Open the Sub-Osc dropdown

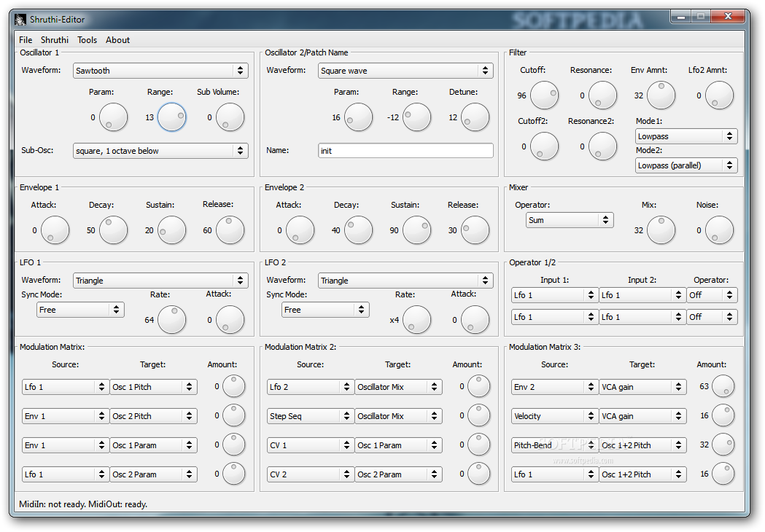click(x=160, y=151)
